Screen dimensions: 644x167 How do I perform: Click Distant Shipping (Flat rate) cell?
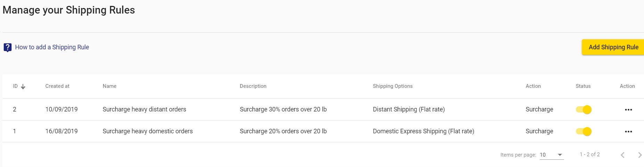408,109
